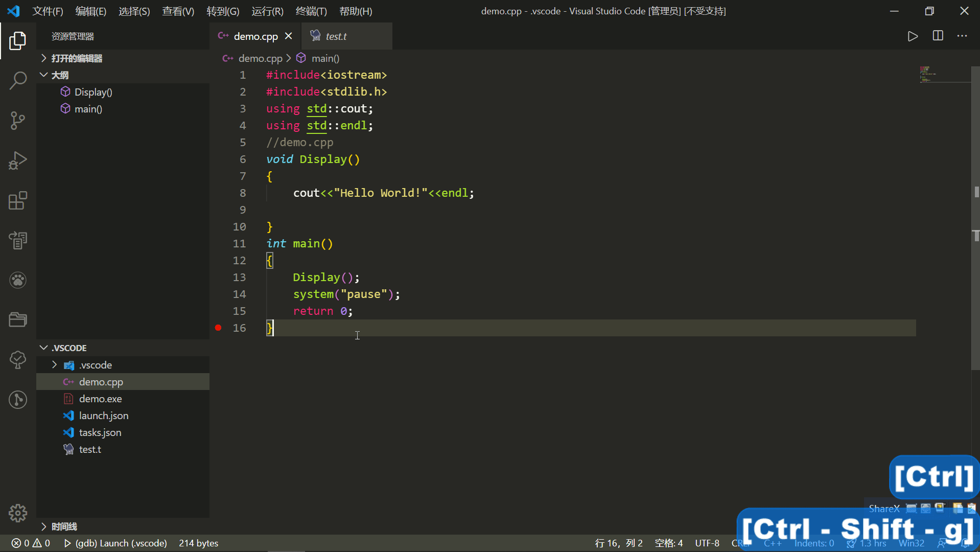Image resolution: width=980 pixels, height=552 pixels.
Task: Change indentation via the spaces: 4 status entry
Action: point(669,543)
